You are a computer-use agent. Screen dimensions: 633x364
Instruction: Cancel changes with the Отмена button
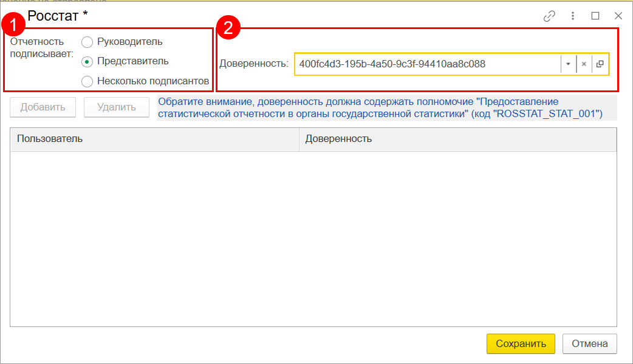point(589,343)
